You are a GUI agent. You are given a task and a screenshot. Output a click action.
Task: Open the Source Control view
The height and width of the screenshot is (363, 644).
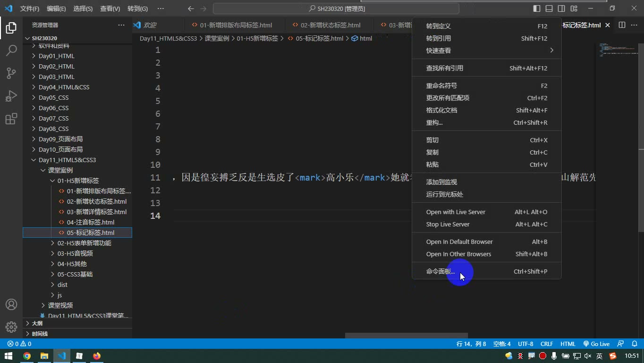[11, 73]
